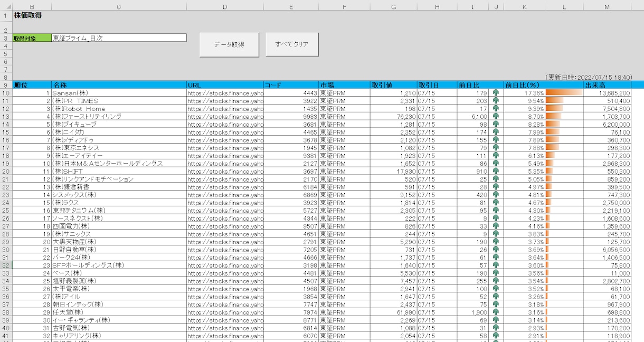Click the 取得対象 label cell

click(32, 38)
